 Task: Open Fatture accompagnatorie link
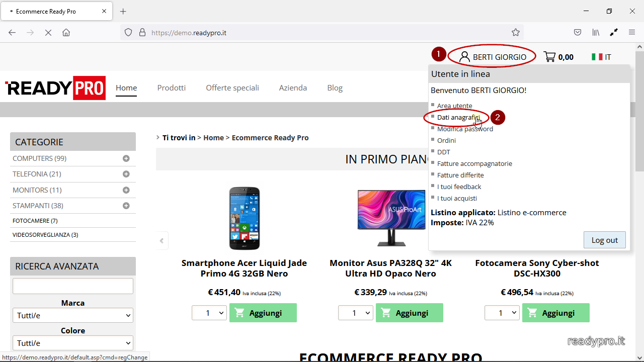click(x=474, y=163)
